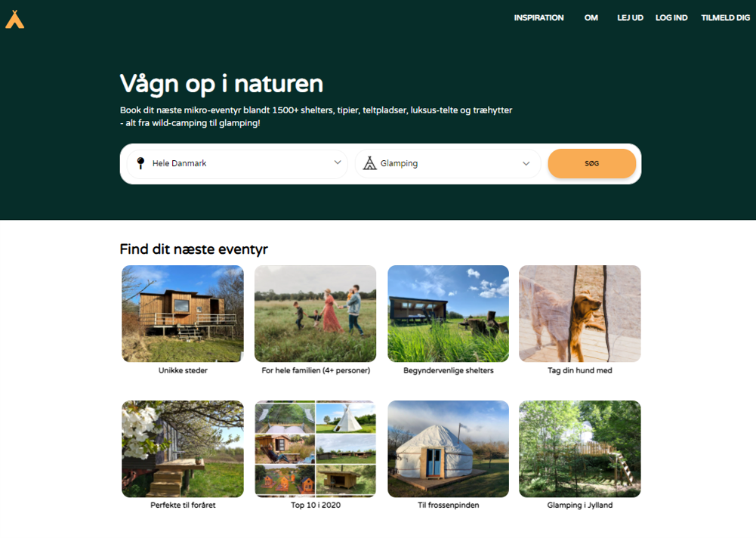This screenshot has height=538, width=756.
Task: Open the Tag din hund med thumbnail
Action: pyautogui.click(x=580, y=314)
